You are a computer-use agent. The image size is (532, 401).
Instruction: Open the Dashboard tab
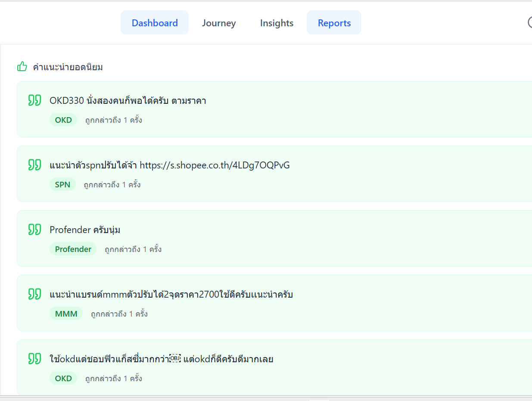pyautogui.click(x=155, y=23)
